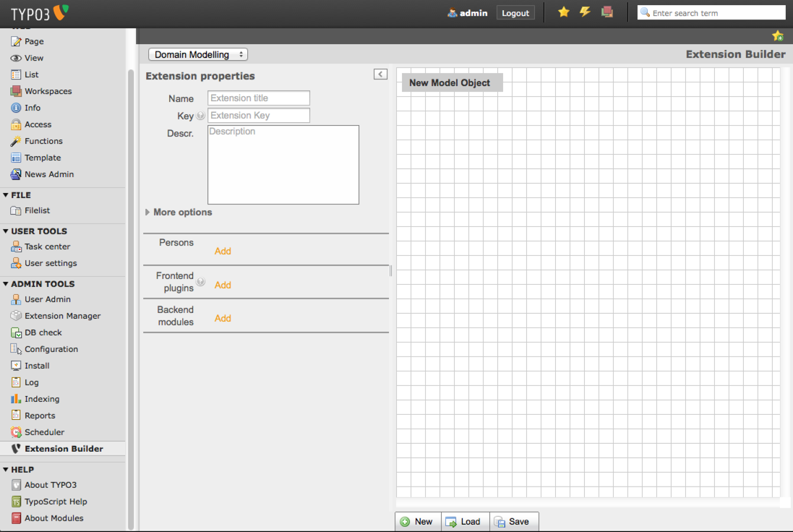The image size is (793, 532).
Task: Click the Logout button
Action: [515, 13]
